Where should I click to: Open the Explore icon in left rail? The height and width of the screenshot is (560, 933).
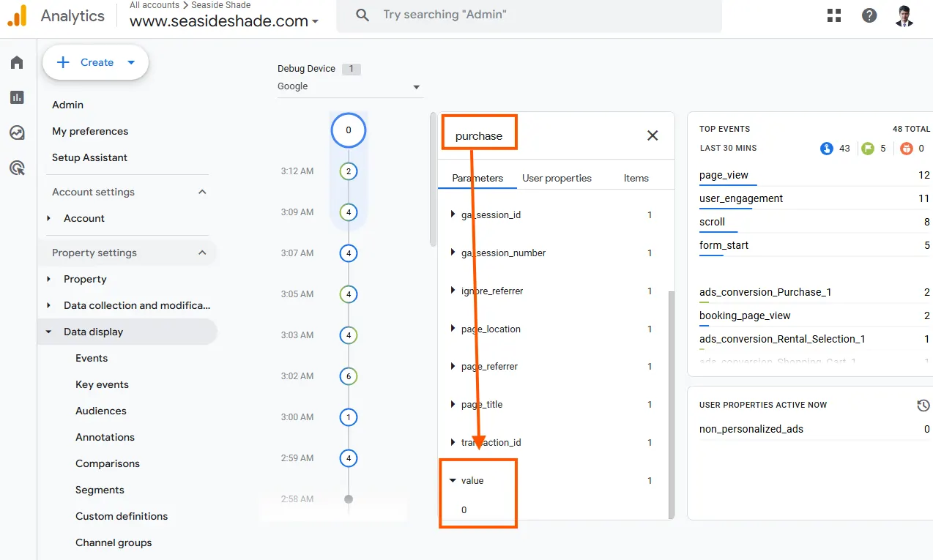(17, 132)
